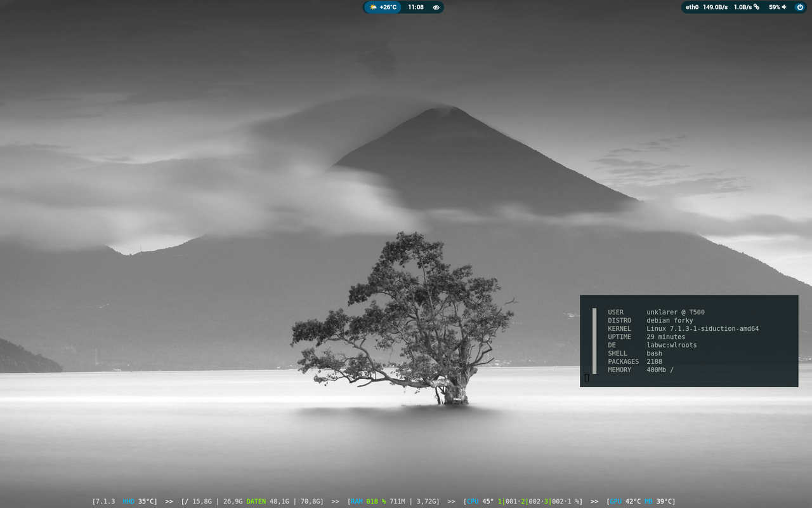Click 'debian forky' in the terminal
This screenshot has width=812, height=508.
pyautogui.click(x=670, y=321)
